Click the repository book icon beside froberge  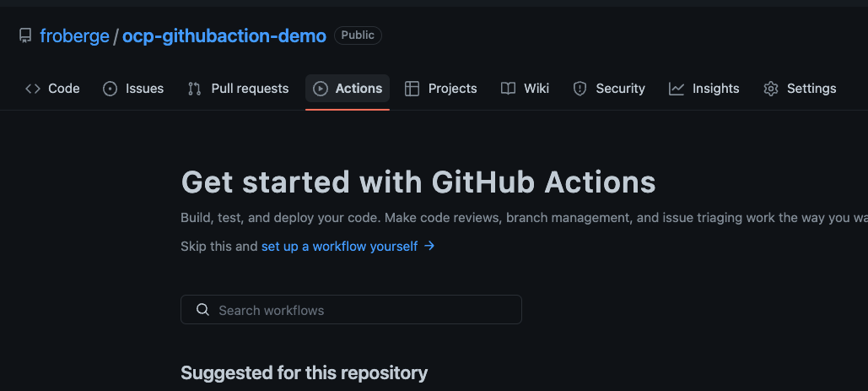click(x=25, y=36)
